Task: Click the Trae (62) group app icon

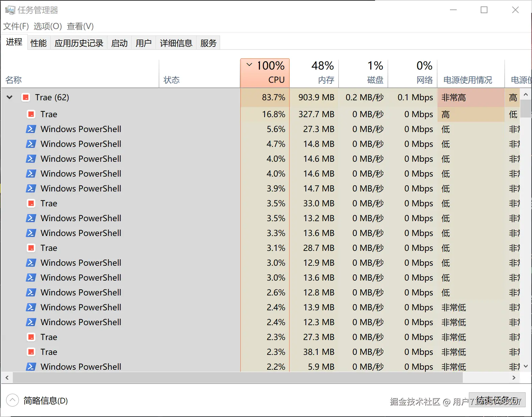Action: [x=26, y=98]
